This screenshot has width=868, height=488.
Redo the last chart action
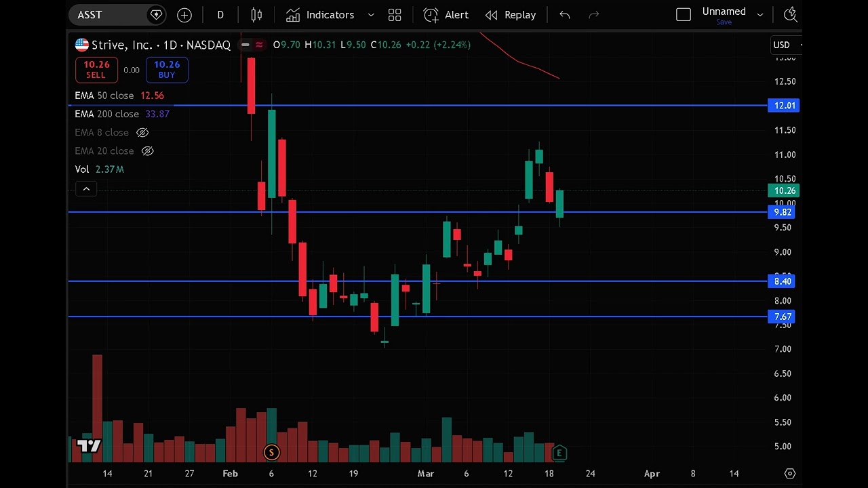(x=594, y=14)
